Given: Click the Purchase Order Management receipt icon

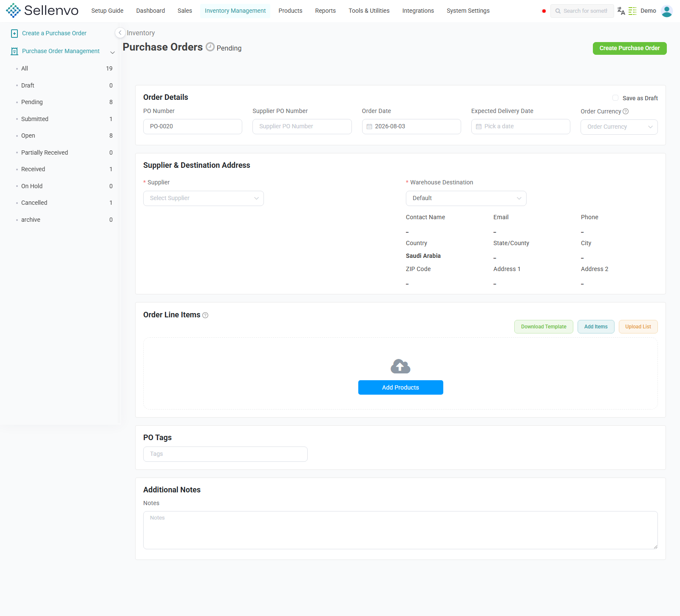Looking at the screenshot, I should [14, 51].
